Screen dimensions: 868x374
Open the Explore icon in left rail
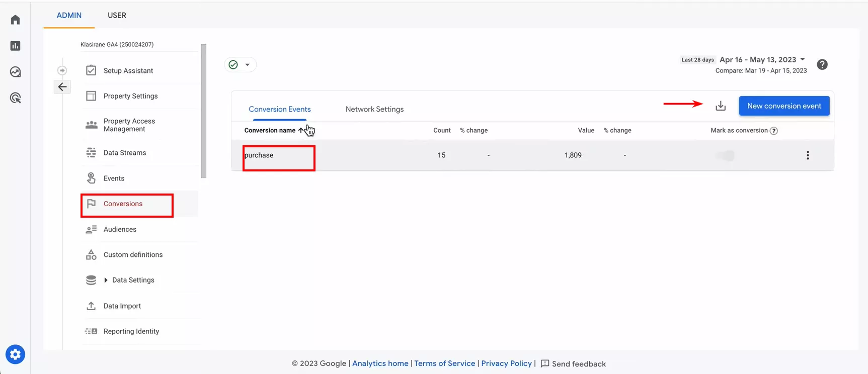(15, 72)
